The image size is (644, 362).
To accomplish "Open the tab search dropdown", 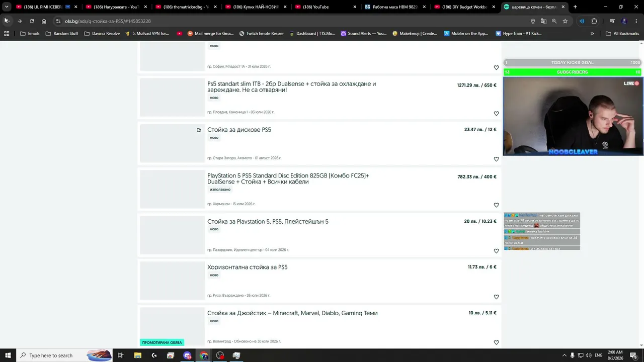I will [7, 7].
